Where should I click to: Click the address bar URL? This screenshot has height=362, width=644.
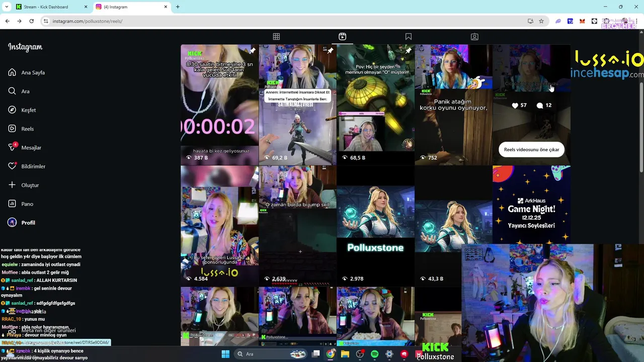[x=88, y=21]
